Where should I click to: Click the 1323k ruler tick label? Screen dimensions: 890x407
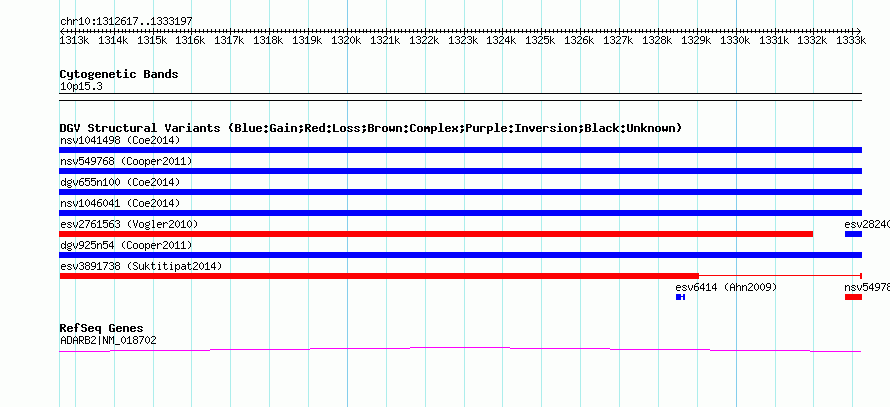tap(462, 40)
